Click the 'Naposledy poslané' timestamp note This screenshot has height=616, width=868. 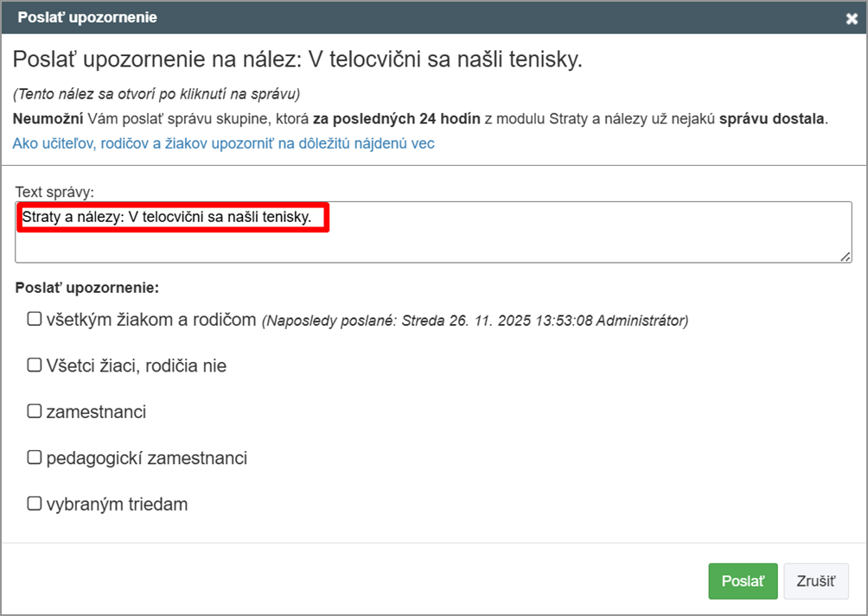click(x=475, y=321)
